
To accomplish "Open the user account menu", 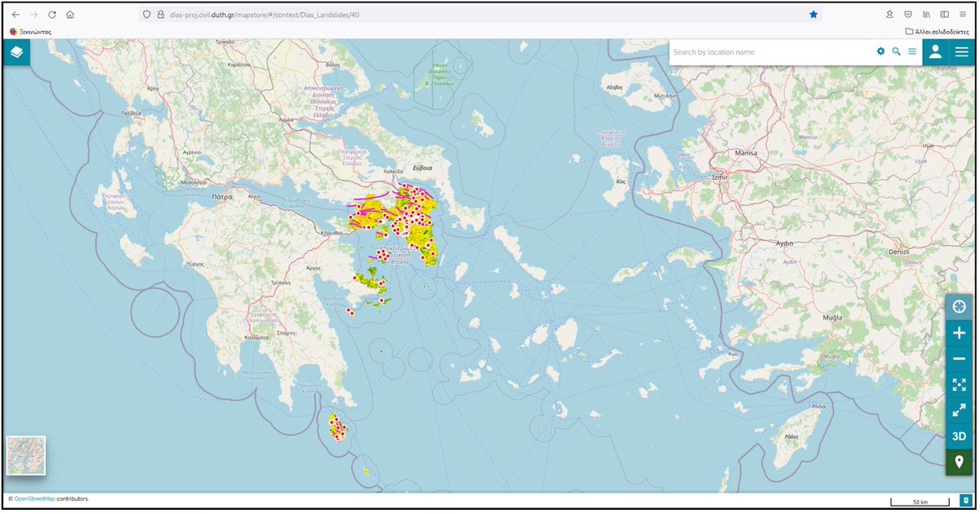I will click(935, 51).
